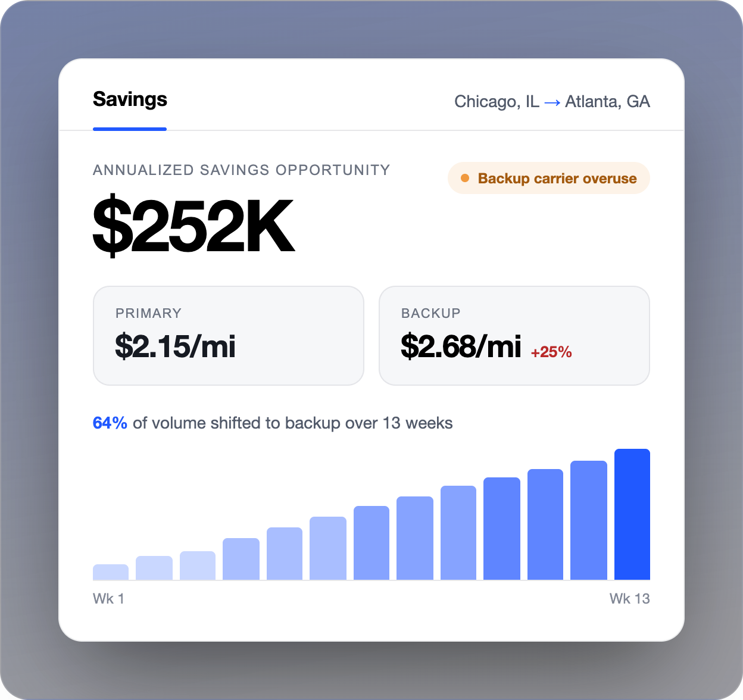Select the Backup carrier overuse badge
Image resolution: width=743 pixels, height=700 pixels.
(548, 178)
